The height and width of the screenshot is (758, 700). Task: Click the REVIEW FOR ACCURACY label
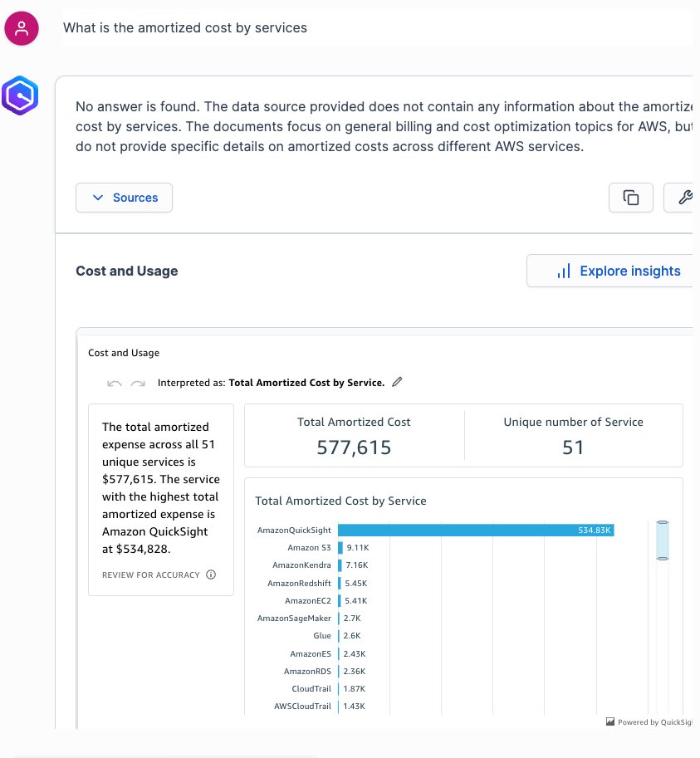point(151,575)
